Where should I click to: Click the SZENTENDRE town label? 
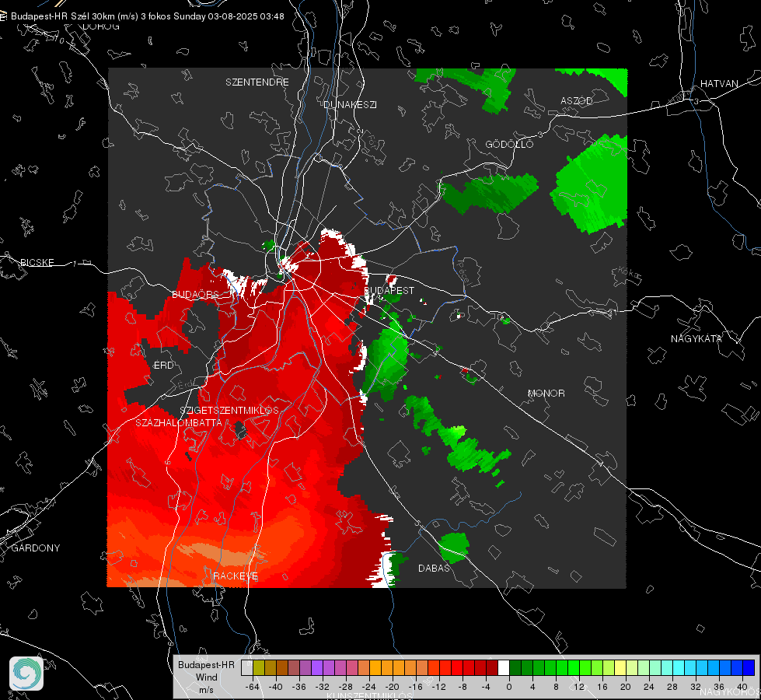point(257,82)
